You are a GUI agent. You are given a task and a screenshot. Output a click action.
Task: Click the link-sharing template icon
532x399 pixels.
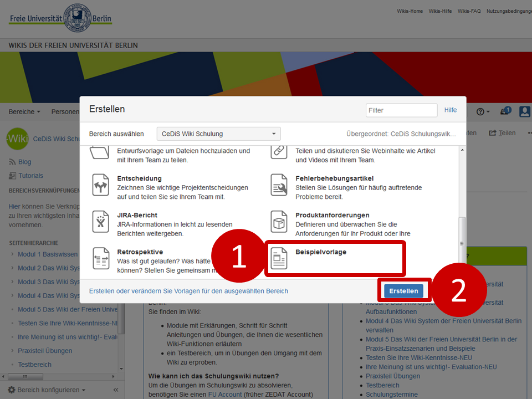[x=279, y=151]
